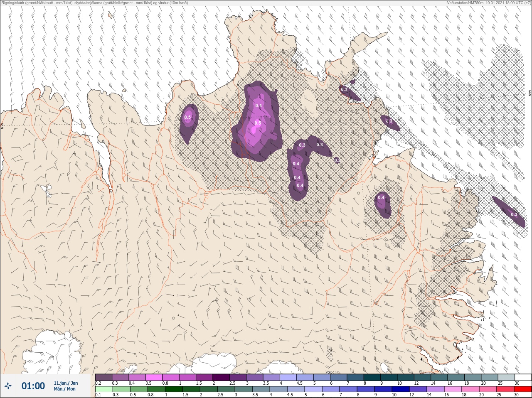
Task: Pick the white 30 swatch in upper legend
Action: click(523, 377)
